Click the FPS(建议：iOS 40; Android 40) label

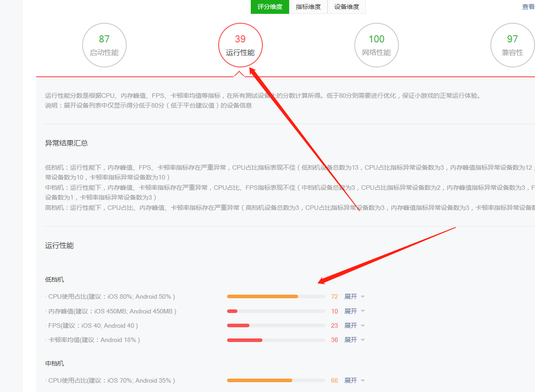pos(93,325)
